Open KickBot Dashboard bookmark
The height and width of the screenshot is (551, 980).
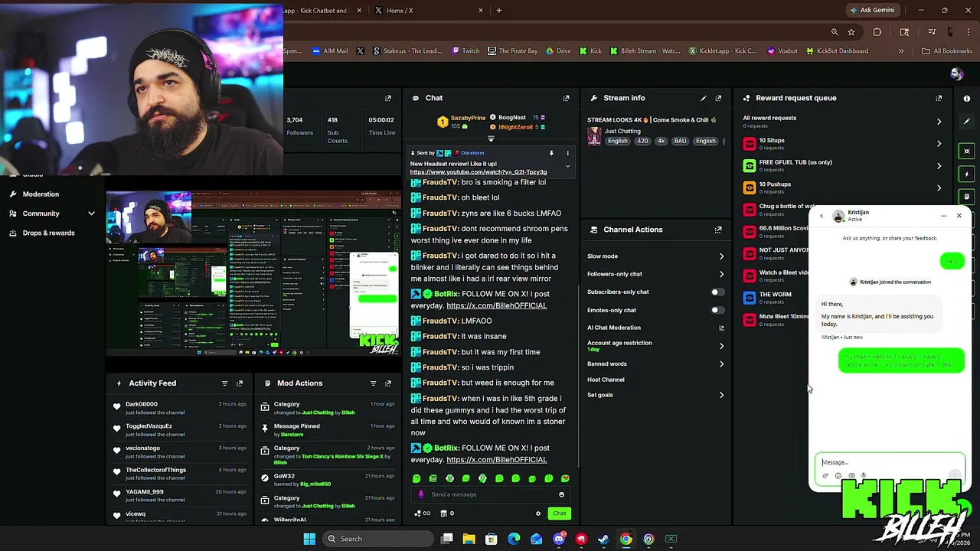[x=837, y=51]
